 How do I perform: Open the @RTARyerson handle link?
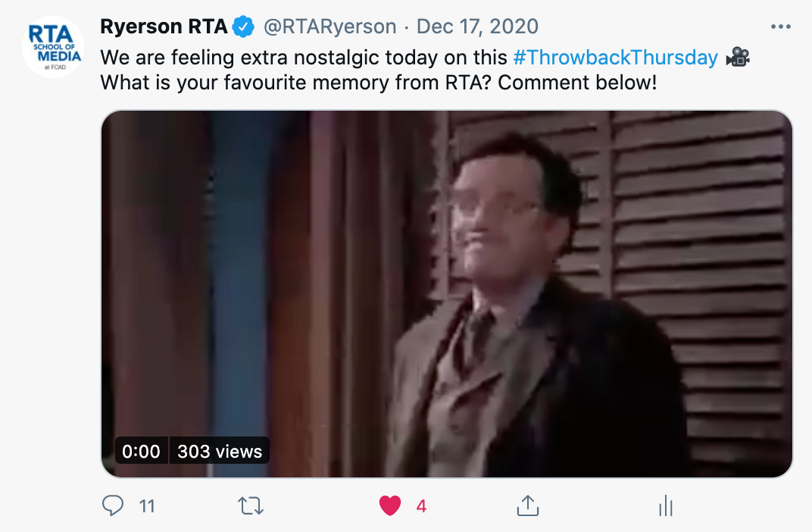click(330, 27)
